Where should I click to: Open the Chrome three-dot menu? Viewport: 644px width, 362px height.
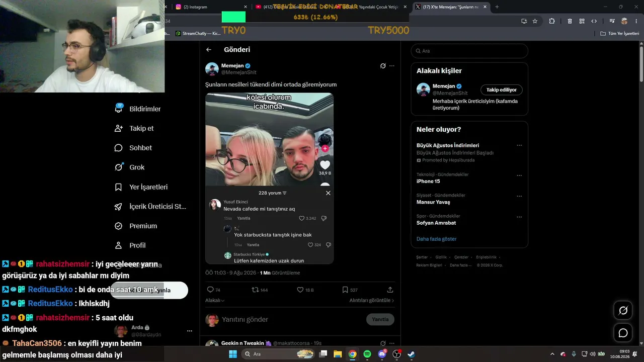coord(636,21)
